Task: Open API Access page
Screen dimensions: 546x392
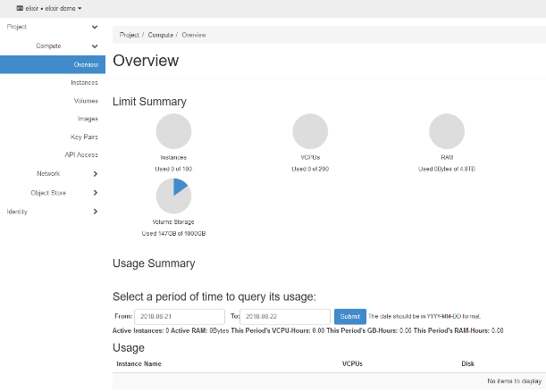Action: coord(81,154)
